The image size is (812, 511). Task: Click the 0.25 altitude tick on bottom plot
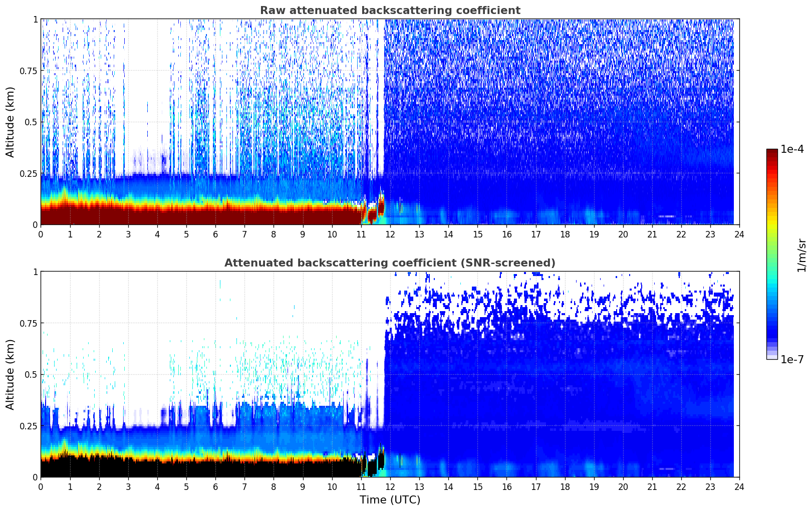(29, 426)
